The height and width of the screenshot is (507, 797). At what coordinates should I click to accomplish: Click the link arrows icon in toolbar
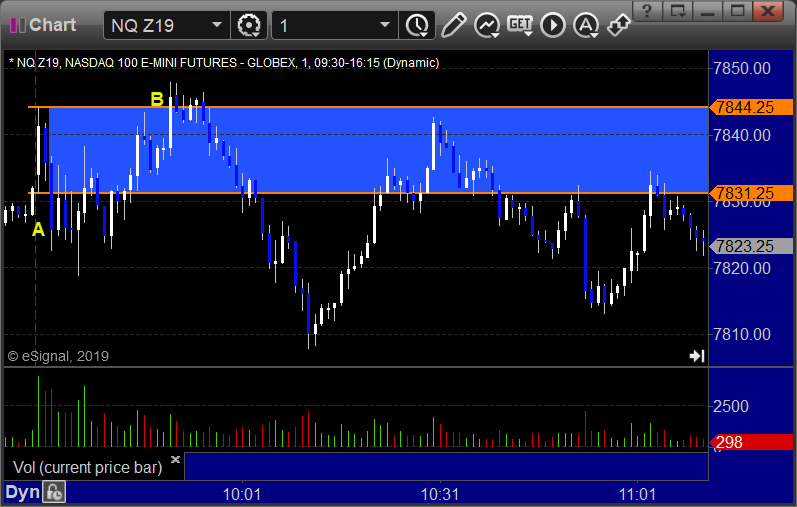(x=619, y=25)
